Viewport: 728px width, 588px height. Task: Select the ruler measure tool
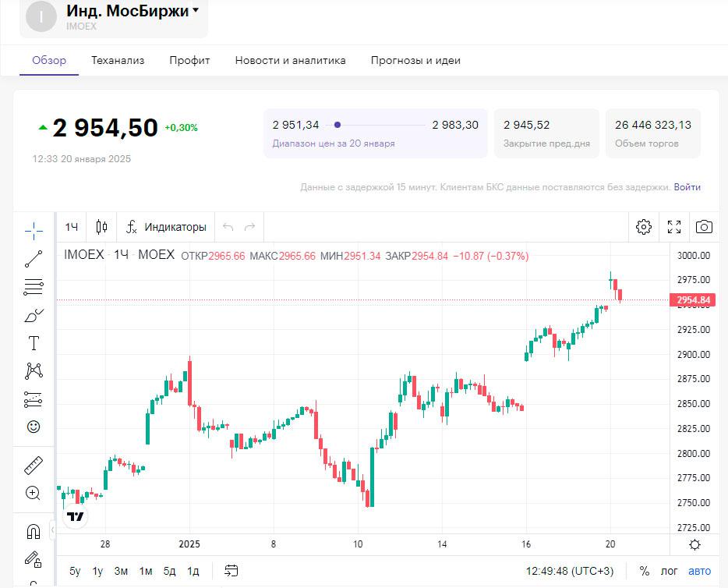click(34, 466)
